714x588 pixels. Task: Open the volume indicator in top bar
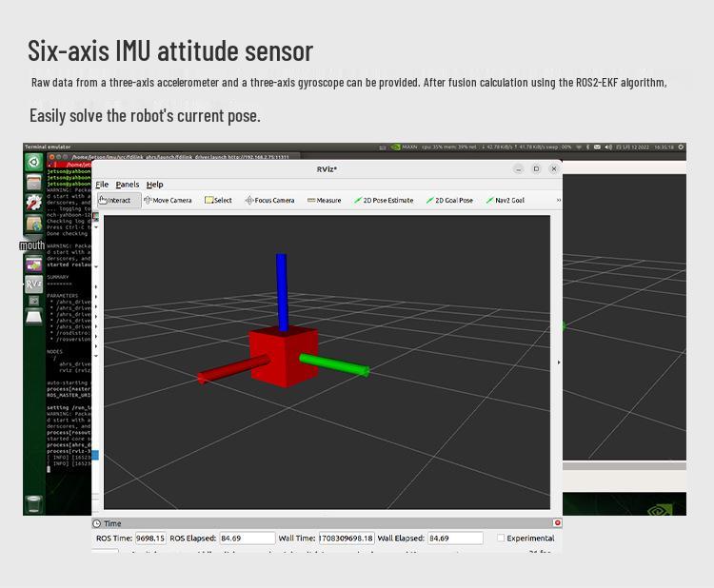tap(608, 147)
